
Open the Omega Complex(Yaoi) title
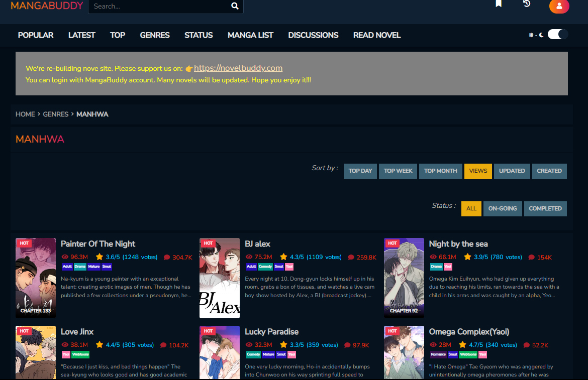469,332
